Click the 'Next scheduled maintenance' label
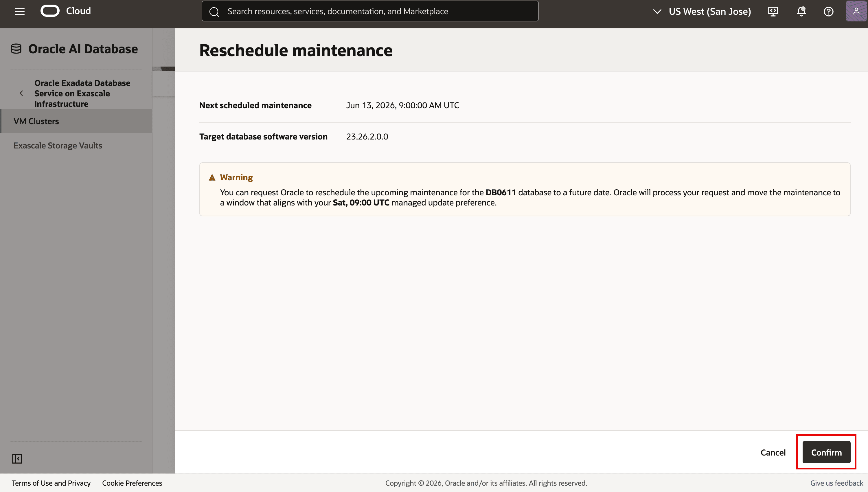The height and width of the screenshot is (492, 868). click(255, 105)
